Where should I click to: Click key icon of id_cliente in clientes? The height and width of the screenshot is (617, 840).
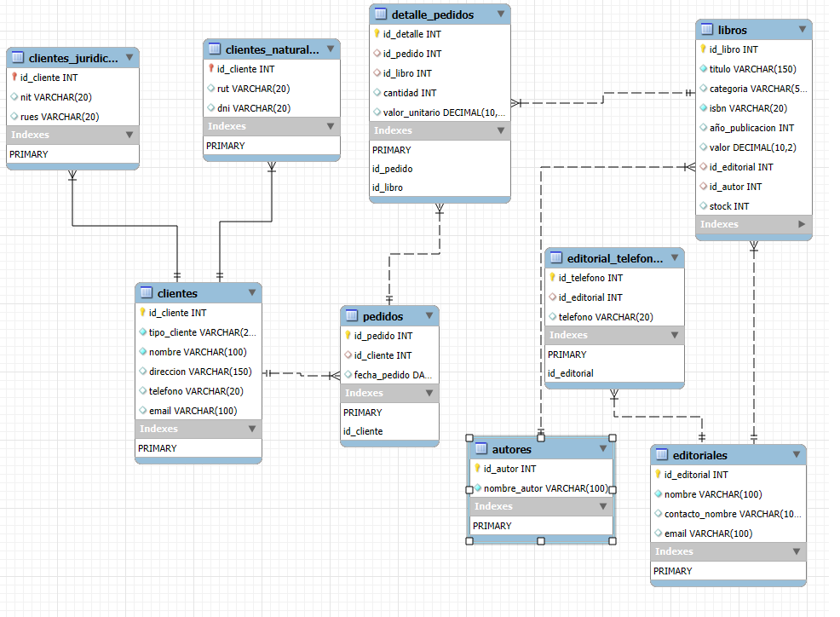(x=142, y=313)
